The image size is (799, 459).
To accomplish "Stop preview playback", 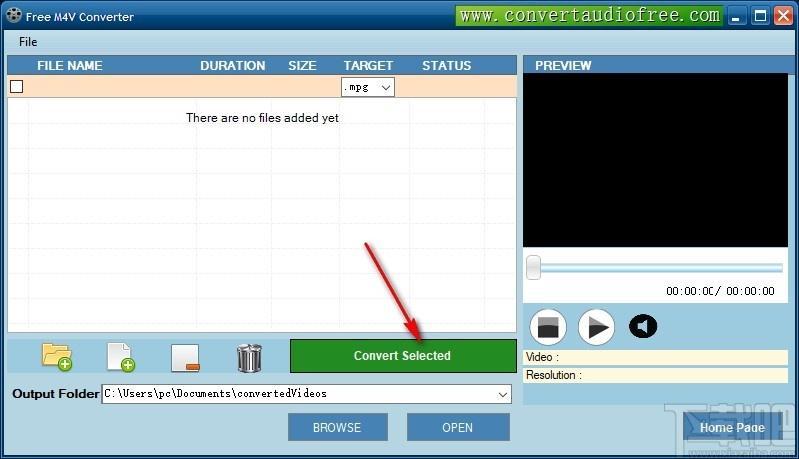I will [x=548, y=327].
